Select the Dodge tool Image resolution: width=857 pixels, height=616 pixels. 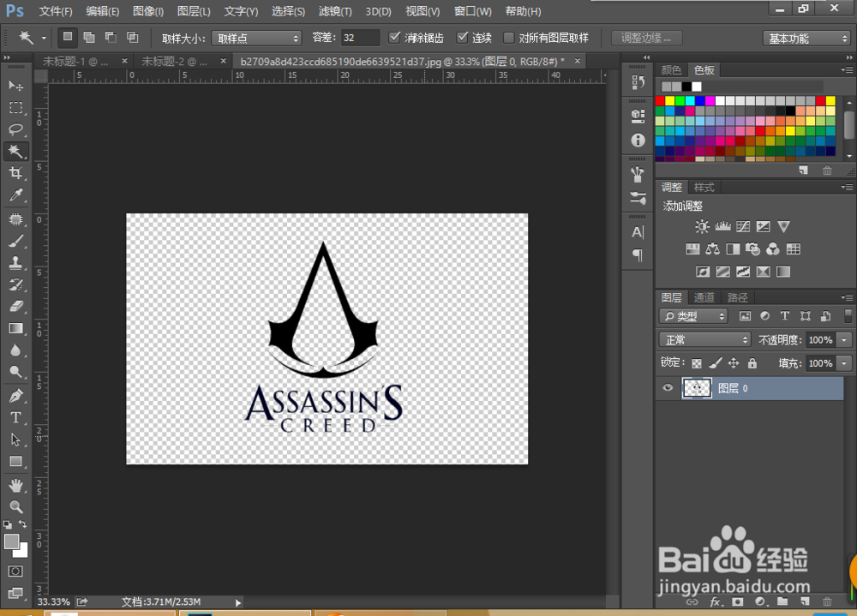point(15,372)
